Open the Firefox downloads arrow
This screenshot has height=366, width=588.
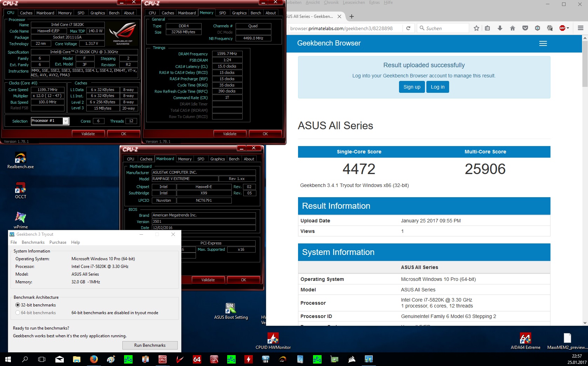point(500,28)
